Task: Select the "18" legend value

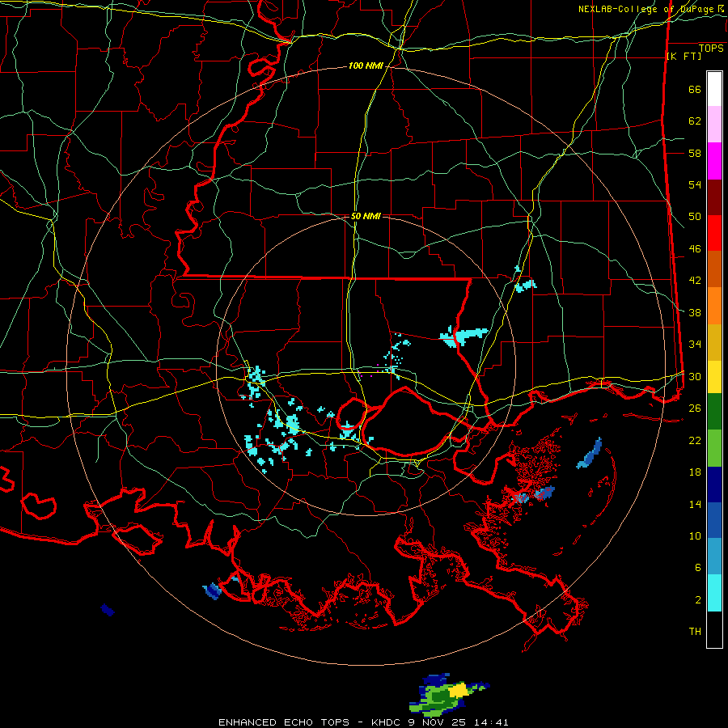Action: point(695,472)
